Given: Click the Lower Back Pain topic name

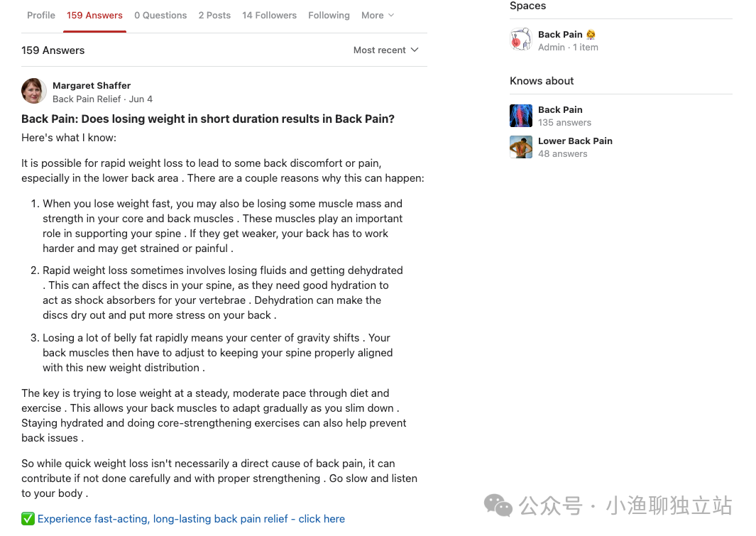Looking at the screenshot, I should tap(575, 141).
